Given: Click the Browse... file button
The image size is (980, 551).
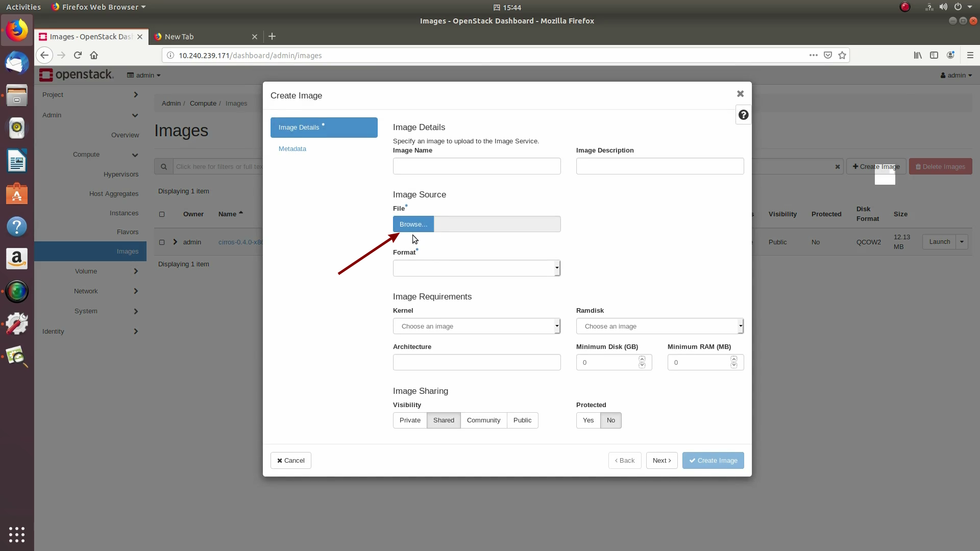Looking at the screenshot, I should click(413, 224).
